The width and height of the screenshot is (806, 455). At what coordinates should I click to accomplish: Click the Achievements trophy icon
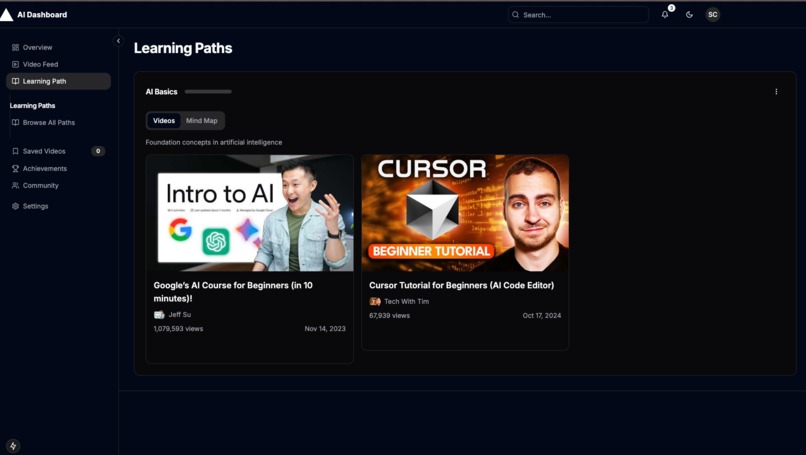coord(15,169)
